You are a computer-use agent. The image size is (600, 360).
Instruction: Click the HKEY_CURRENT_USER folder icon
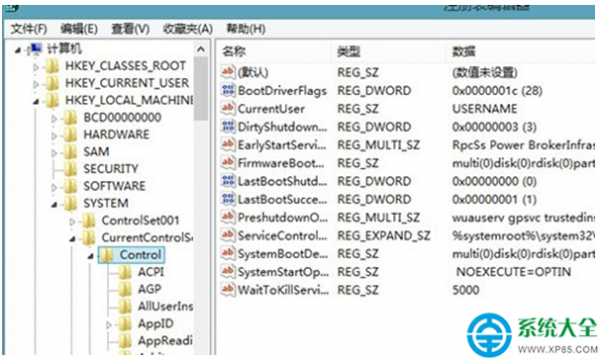pos(52,83)
